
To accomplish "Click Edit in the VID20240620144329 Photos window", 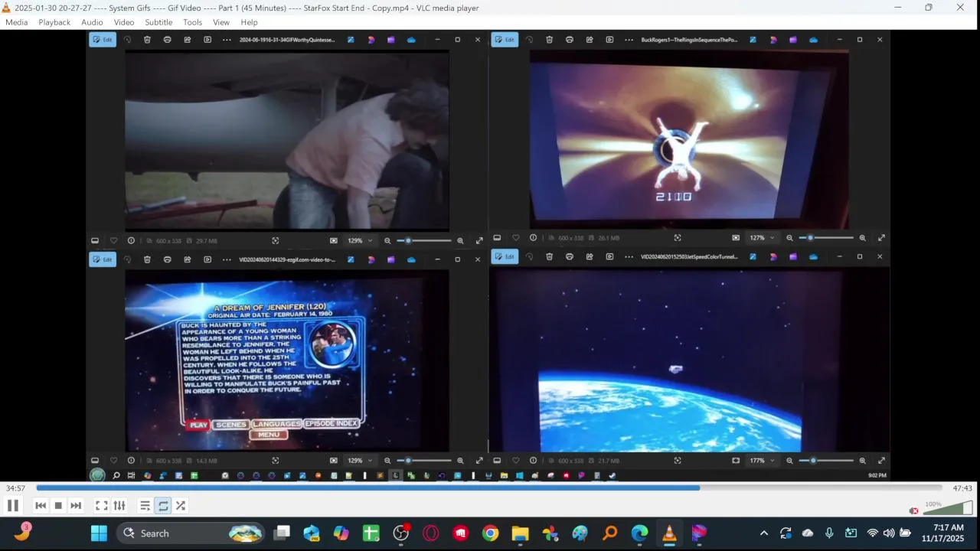I will pyautogui.click(x=103, y=259).
